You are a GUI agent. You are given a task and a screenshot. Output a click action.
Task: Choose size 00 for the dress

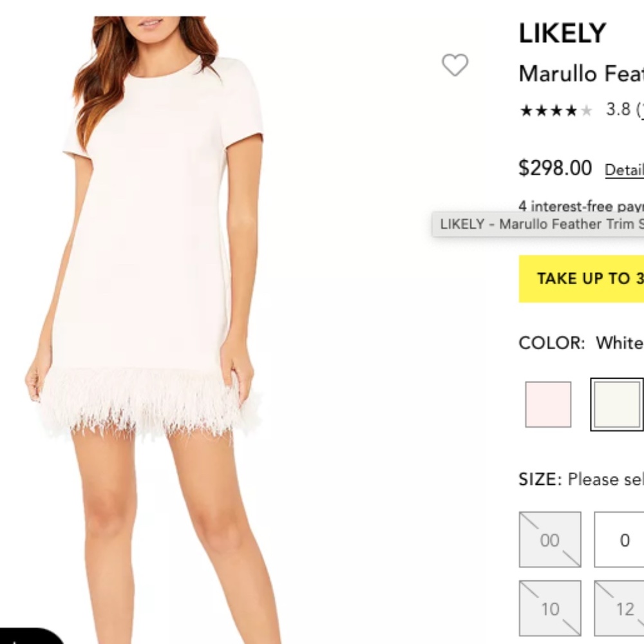click(x=549, y=540)
